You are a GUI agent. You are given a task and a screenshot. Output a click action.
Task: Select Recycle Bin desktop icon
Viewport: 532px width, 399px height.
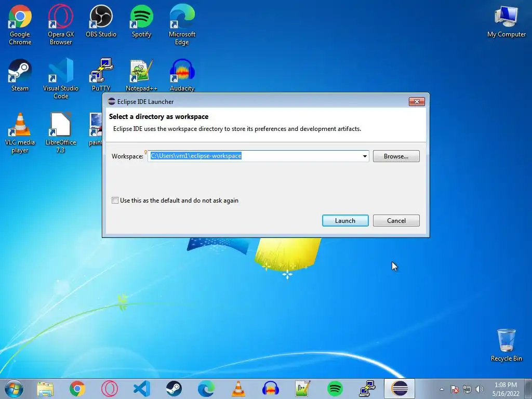click(506, 345)
